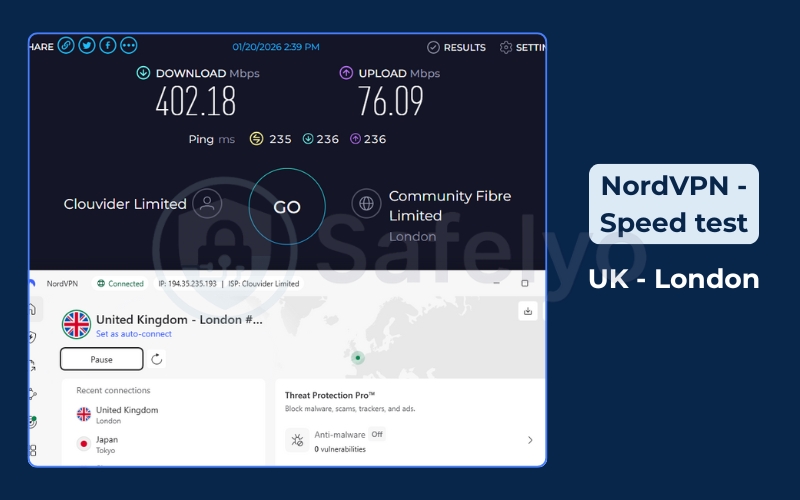Pause the VPN connection
Viewport: 800px width, 500px height.
102,359
